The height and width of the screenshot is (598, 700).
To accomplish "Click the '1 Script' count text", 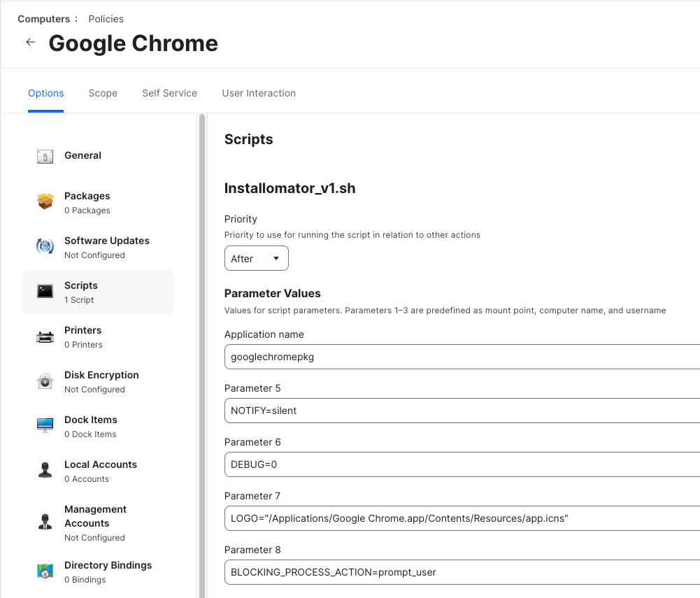I will 79,299.
